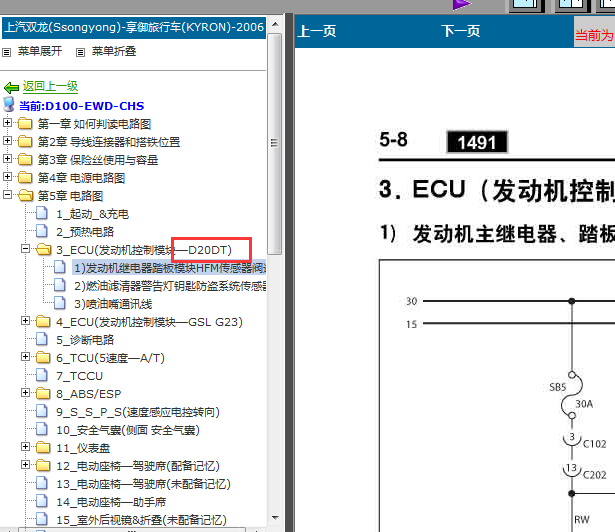Image resolution: width=615 pixels, height=532 pixels.
Task: Click the 上汽双龙(Ssongyong)-享御旅行车(KYRON)-2006 header
Action: tap(134, 27)
